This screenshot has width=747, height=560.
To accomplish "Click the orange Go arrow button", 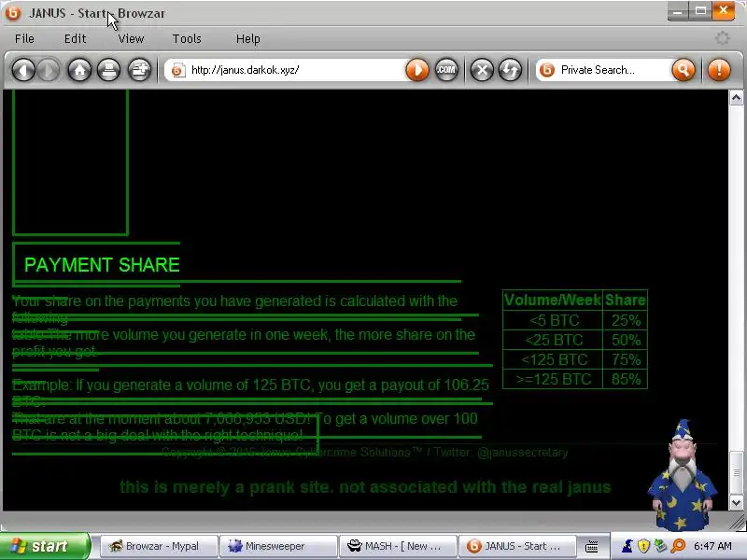I will pyautogui.click(x=417, y=70).
